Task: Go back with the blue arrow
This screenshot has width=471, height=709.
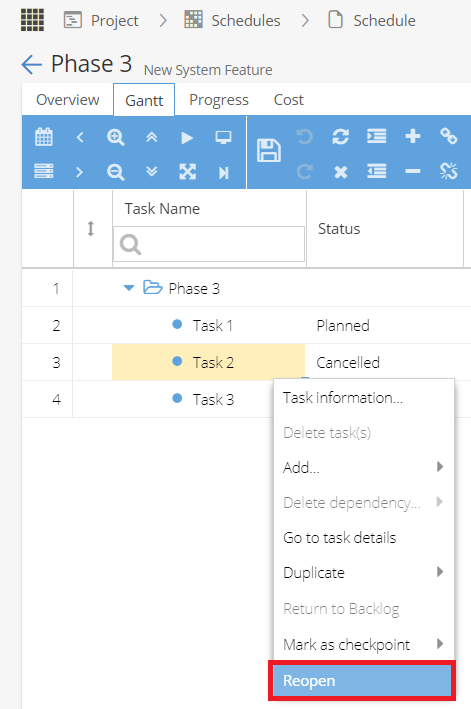Action: tap(32, 64)
